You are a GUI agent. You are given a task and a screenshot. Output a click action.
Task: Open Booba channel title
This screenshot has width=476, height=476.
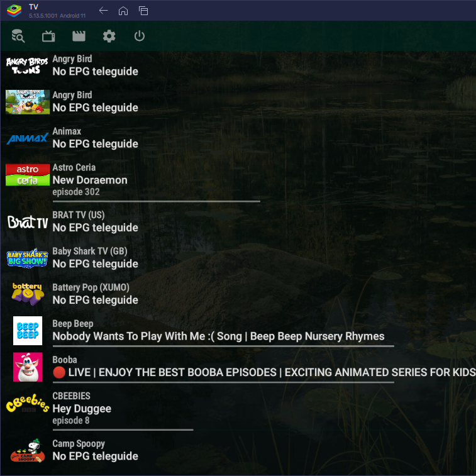(65, 360)
